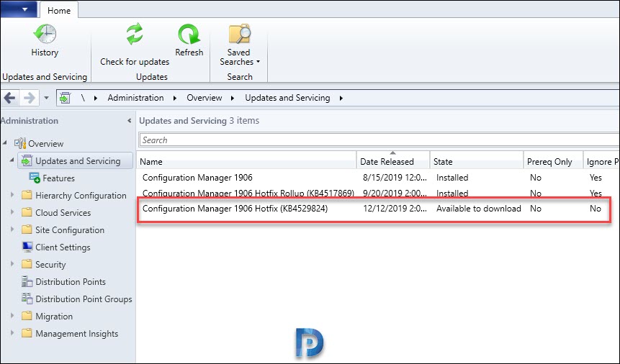This screenshot has width=620, height=364.
Task: Click the Overview tree node icon
Action: (x=20, y=143)
